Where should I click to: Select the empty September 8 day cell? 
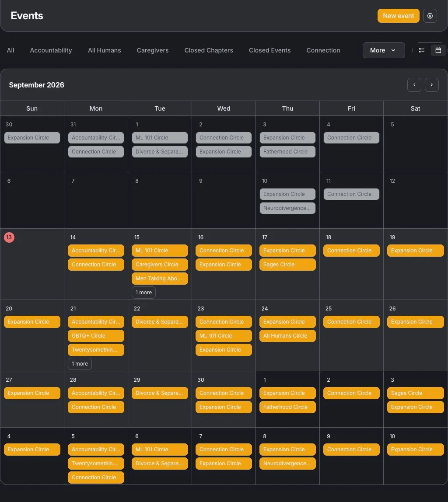point(160,200)
